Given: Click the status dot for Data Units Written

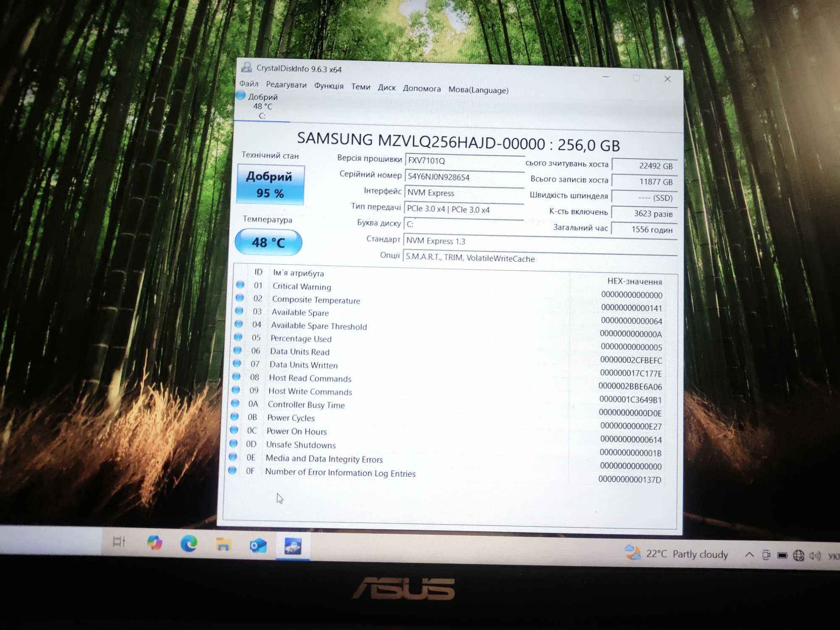Looking at the screenshot, I should click(x=237, y=363).
